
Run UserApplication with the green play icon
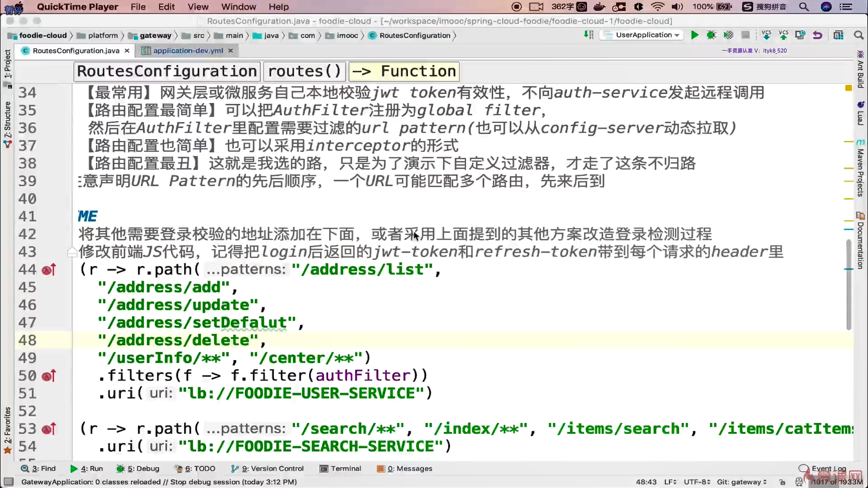[694, 35]
